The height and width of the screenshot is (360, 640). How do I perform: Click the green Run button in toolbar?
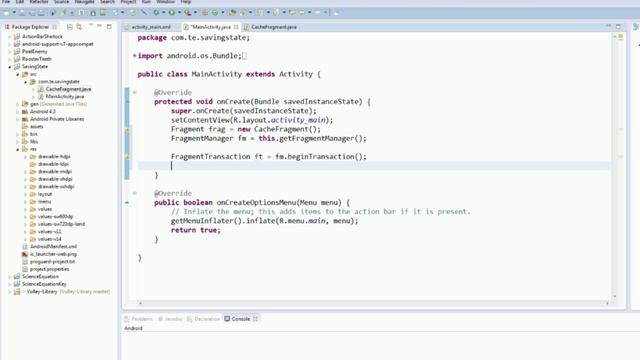172,13
